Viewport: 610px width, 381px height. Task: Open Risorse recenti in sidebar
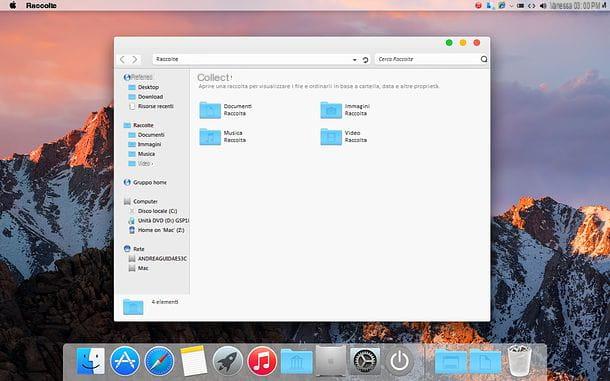[151, 106]
